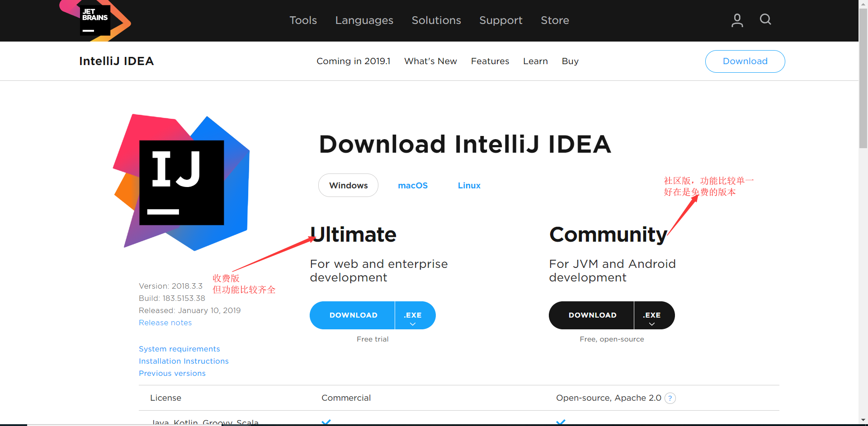This screenshot has height=426, width=868.
Task: Click the IntelliJ IDEA IJ logo image
Action: point(181,182)
